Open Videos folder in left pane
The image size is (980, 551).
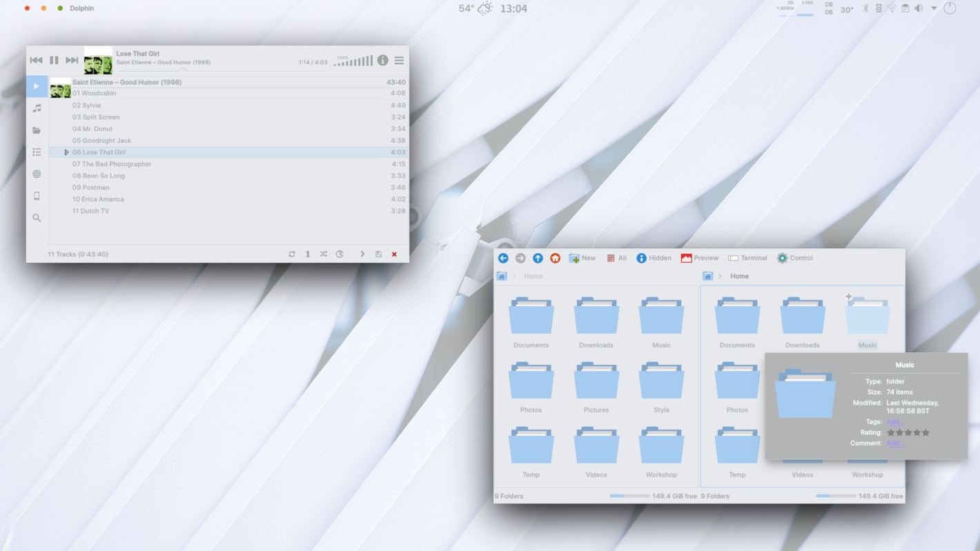[596, 452]
